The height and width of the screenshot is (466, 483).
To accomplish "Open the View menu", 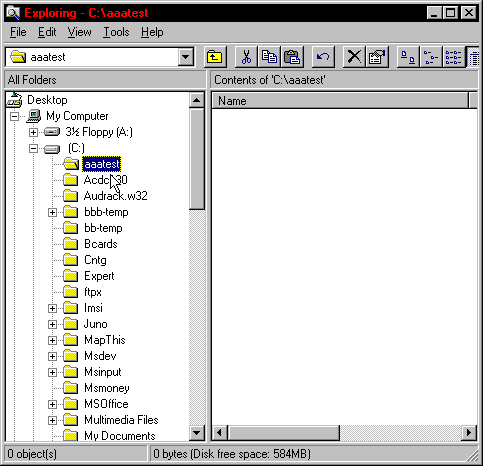I will tap(79, 32).
